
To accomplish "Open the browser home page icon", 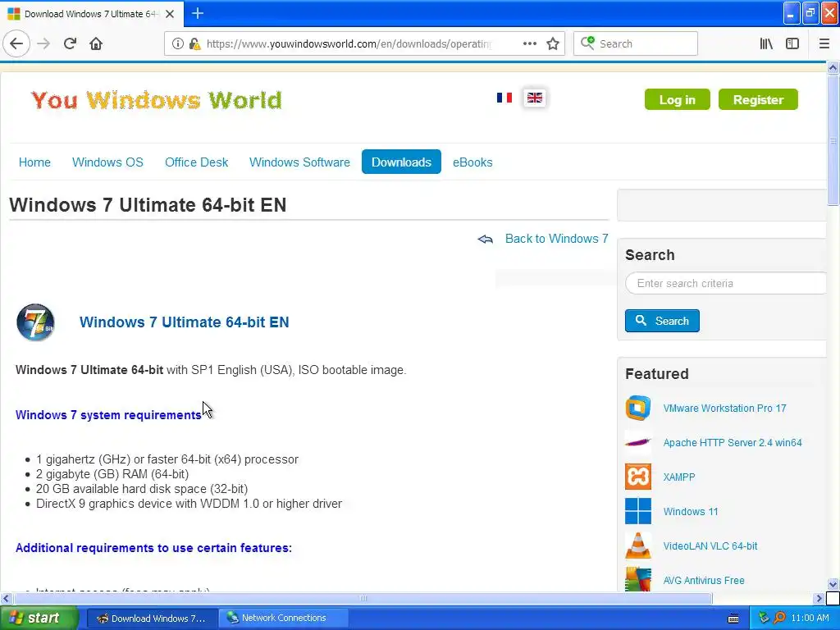I will tap(96, 43).
